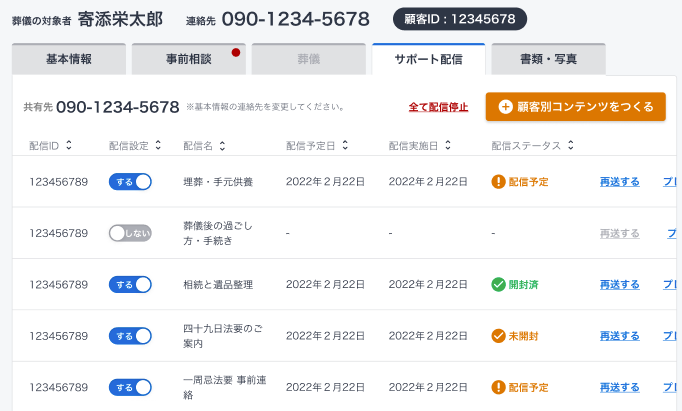Turn off delivery toggle for 相続と遺品整理
This screenshot has height=411, width=682.
[x=130, y=284]
